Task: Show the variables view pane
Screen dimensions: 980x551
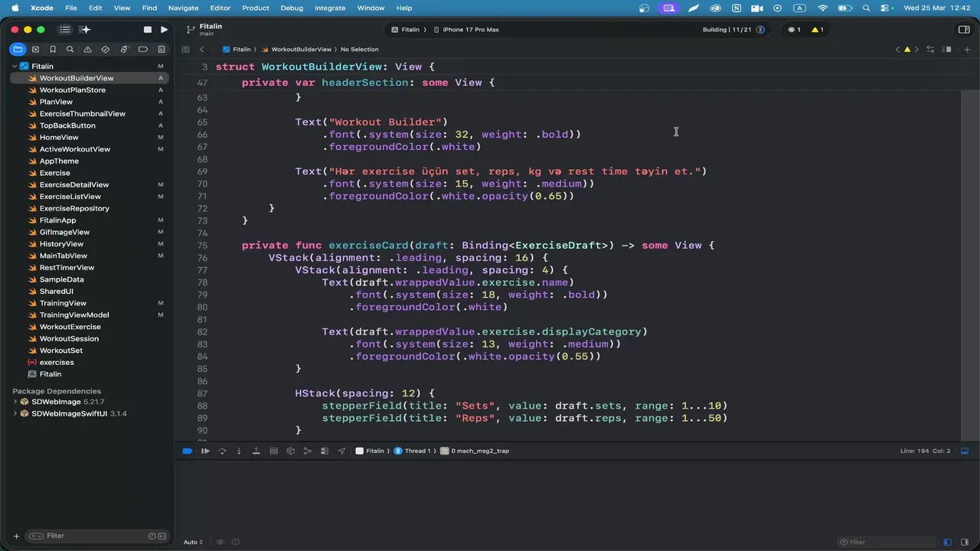Action: 947,542
